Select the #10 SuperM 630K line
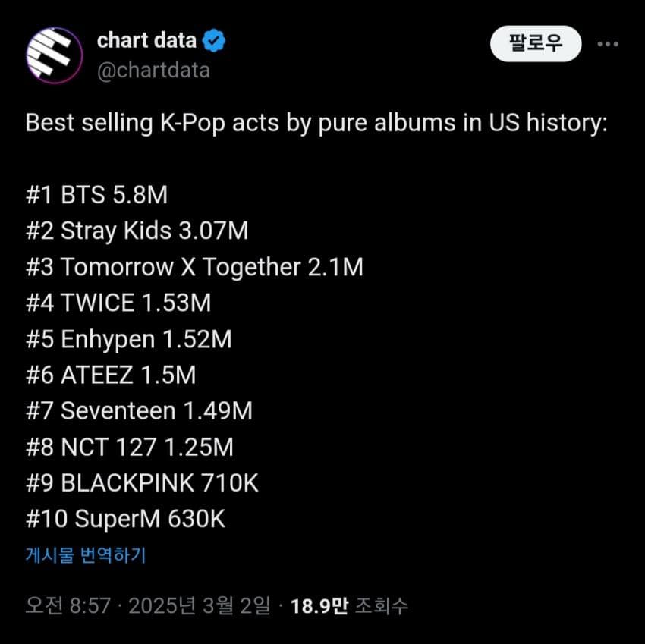645x644 pixels. pyautogui.click(x=125, y=519)
